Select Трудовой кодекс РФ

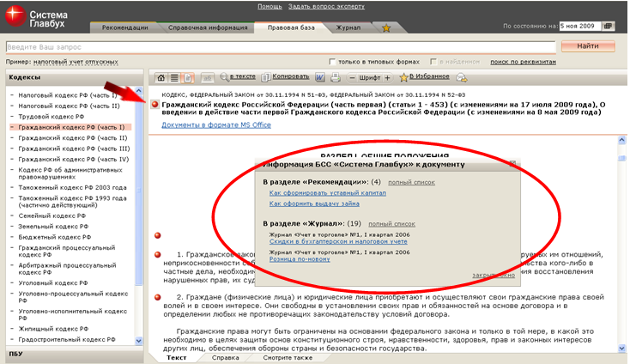point(51,117)
